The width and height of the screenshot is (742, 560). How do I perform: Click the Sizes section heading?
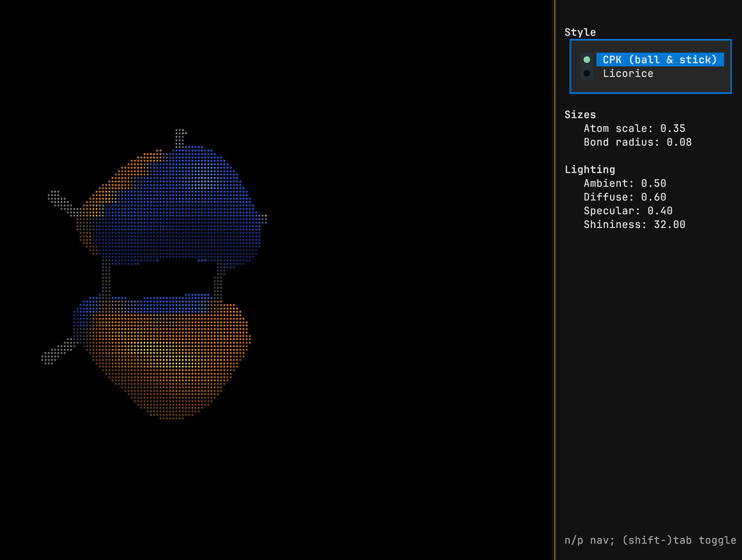point(580,115)
